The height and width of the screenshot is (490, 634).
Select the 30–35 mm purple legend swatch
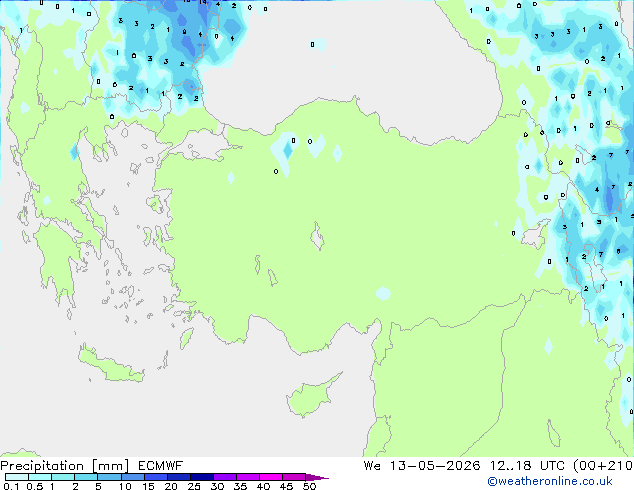coord(225,477)
